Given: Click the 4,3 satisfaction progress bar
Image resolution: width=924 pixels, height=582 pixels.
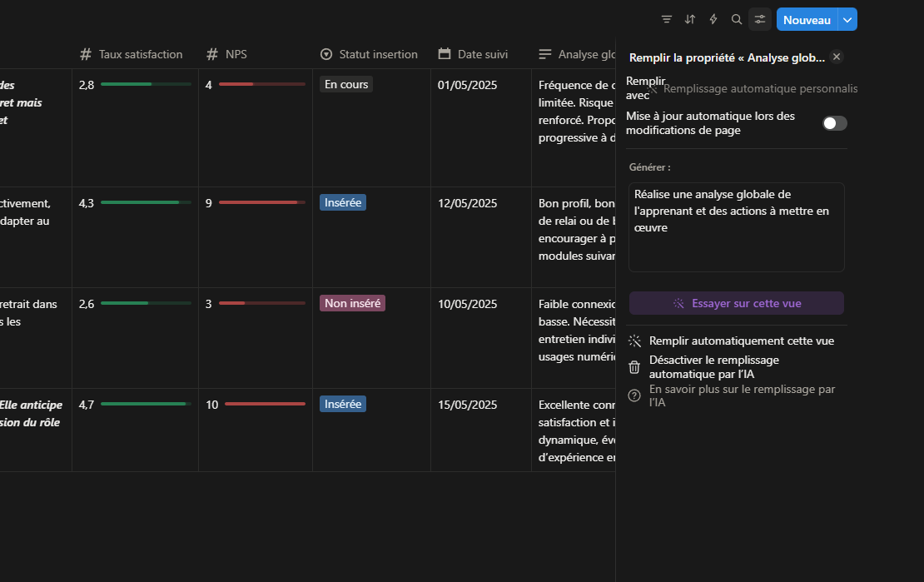Looking at the screenshot, I should coord(146,202).
